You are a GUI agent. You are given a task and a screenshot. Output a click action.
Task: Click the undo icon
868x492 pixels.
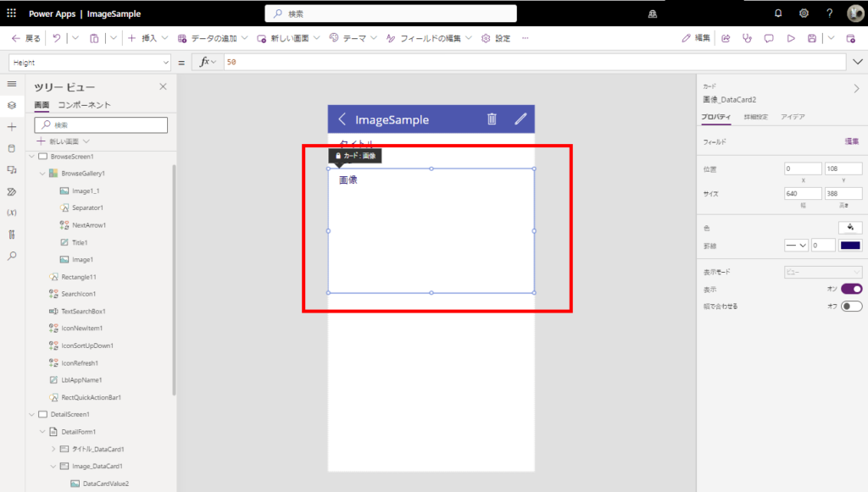(57, 38)
